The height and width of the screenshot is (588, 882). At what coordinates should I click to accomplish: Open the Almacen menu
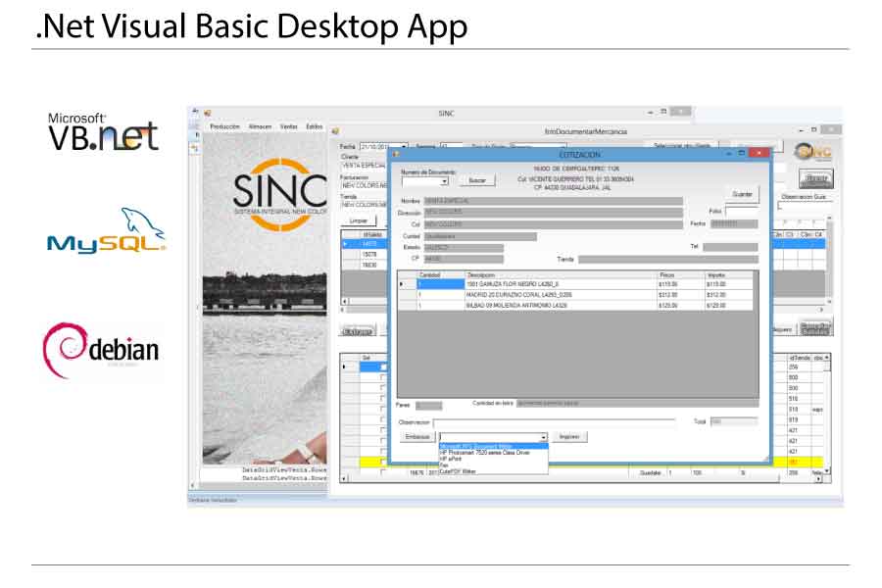[260, 126]
